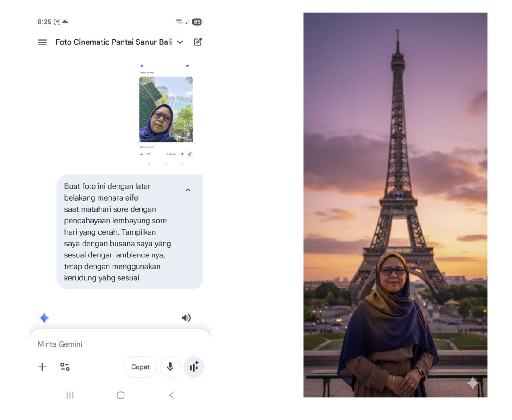The height and width of the screenshot is (420, 512).
Task: Open the Cepat model selector
Action: (140, 367)
